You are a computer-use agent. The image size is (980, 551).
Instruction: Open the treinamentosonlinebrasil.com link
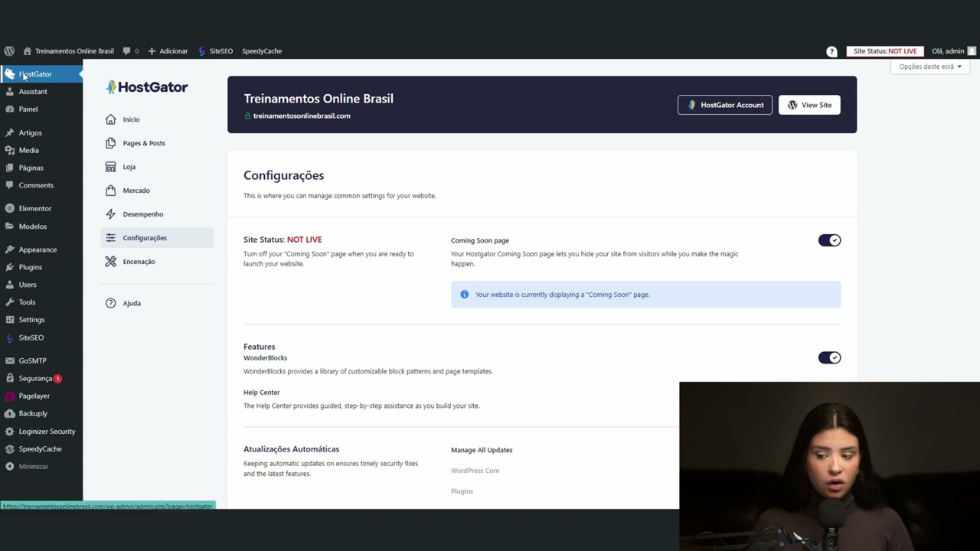302,116
